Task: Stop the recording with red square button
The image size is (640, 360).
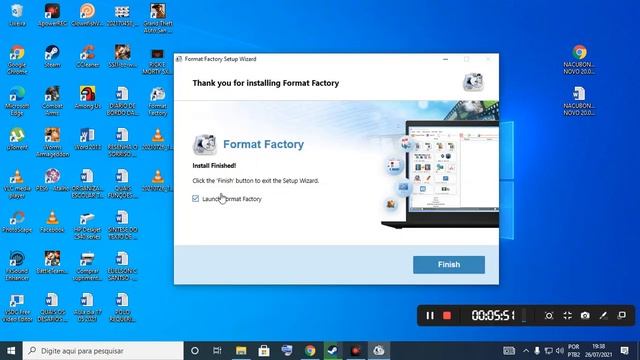Action: (447, 316)
